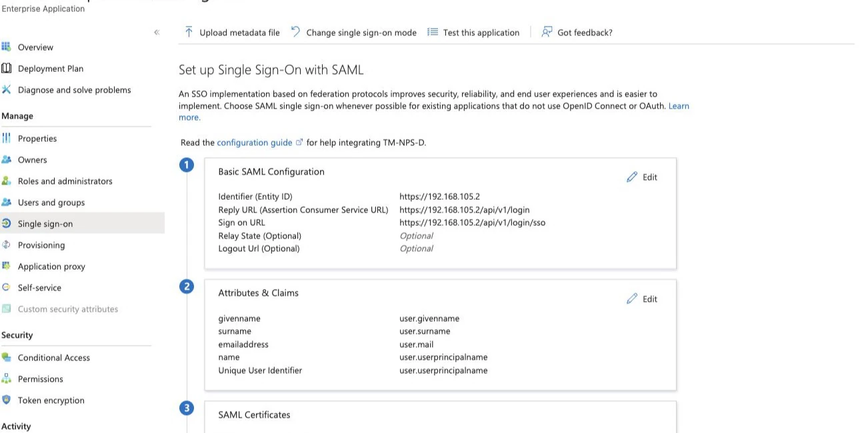Click the Attributes & Claims heading
This screenshot has height=433, width=868.
pyautogui.click(x=259, y=293)
